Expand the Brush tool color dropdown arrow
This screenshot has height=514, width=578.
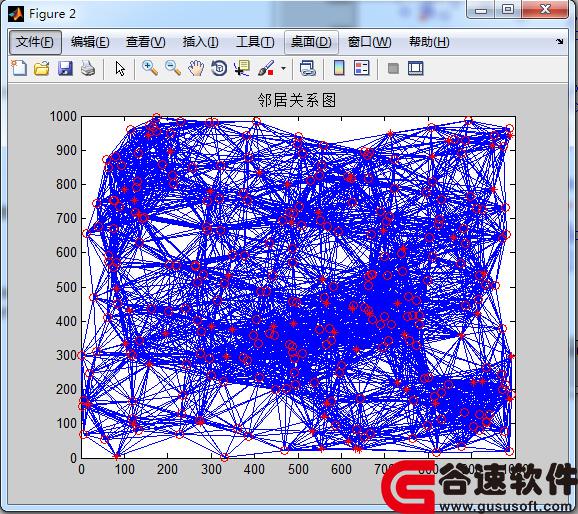click(283, 69)
